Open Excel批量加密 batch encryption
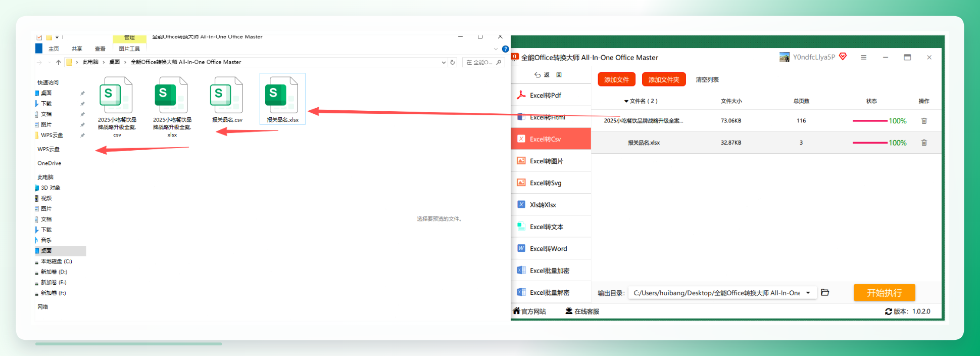980x356 pixels. click(551, 271)
